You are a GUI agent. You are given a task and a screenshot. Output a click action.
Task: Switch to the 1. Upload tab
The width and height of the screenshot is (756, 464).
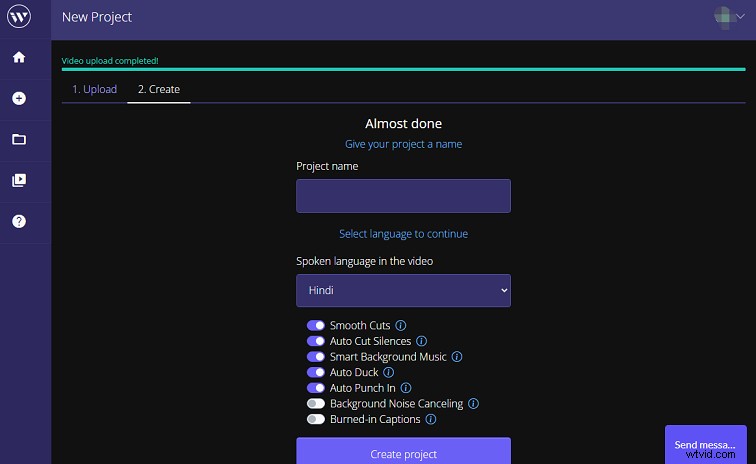94,89
